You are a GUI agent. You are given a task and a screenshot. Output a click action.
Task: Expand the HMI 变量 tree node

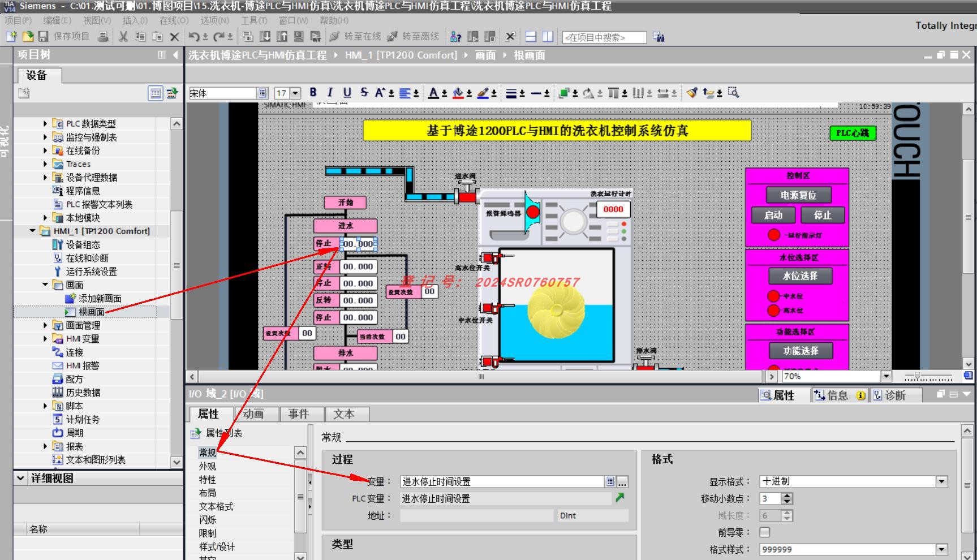tap(45, 338)
